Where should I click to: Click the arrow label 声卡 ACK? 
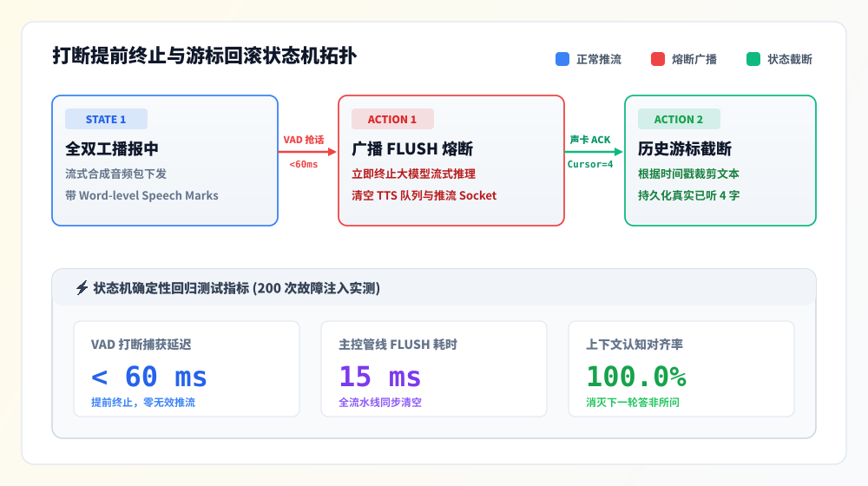[x=590, y=140]
